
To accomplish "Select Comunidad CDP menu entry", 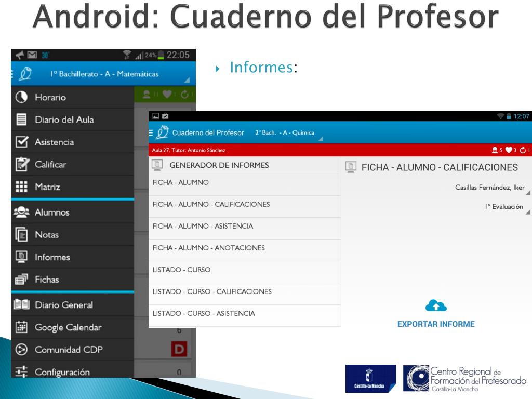I will (x=73, y=350).
